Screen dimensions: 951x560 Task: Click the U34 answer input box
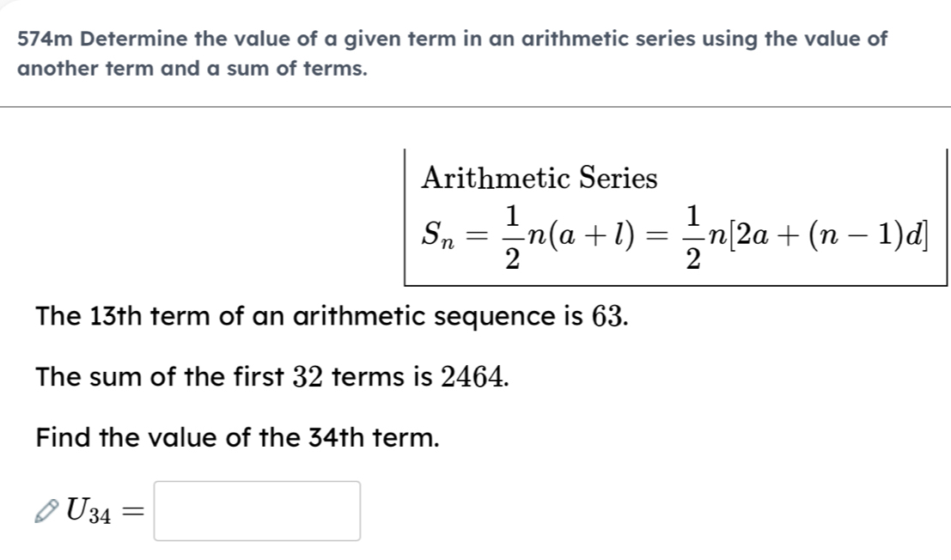(257, 511)
